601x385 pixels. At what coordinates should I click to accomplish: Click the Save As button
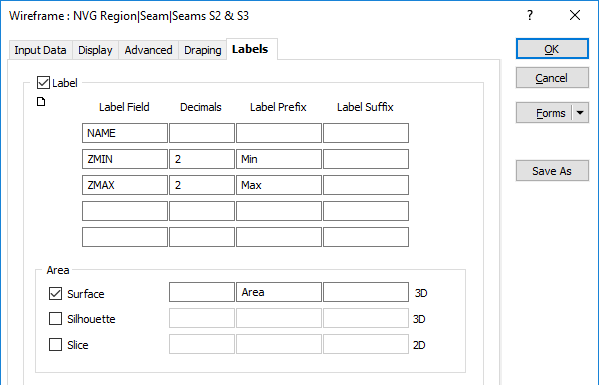552,171
